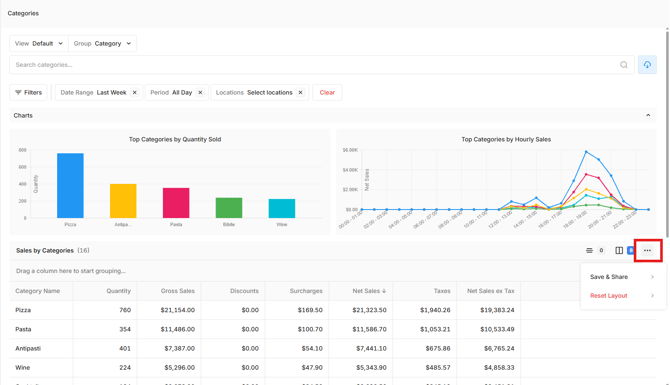Screen dimensions: 670x385
Task: Click the search magnifier icon
Action: [623, 65]
